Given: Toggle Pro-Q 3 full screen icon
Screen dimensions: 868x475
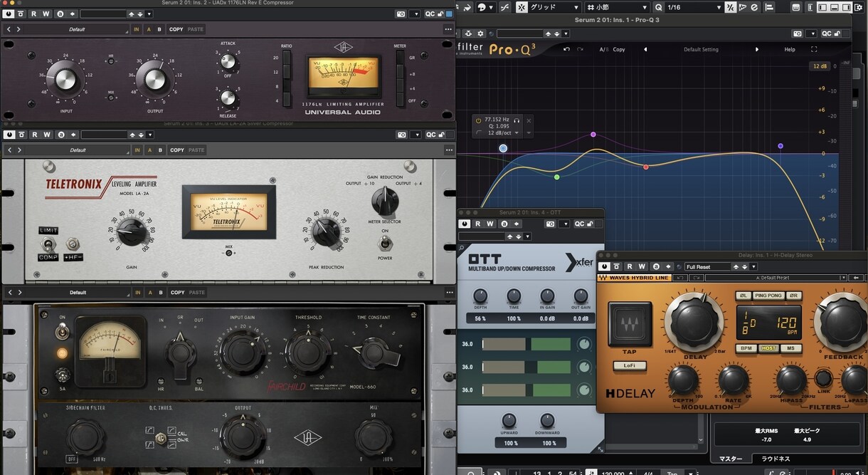Looking at the screenshot, I should point(814,49).
